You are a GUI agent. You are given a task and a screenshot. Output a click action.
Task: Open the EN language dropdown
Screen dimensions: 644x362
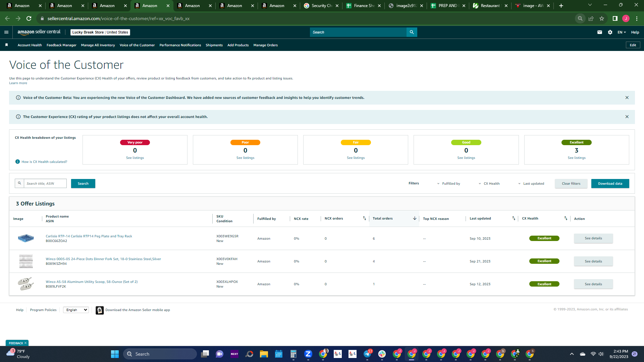(622, 32)
